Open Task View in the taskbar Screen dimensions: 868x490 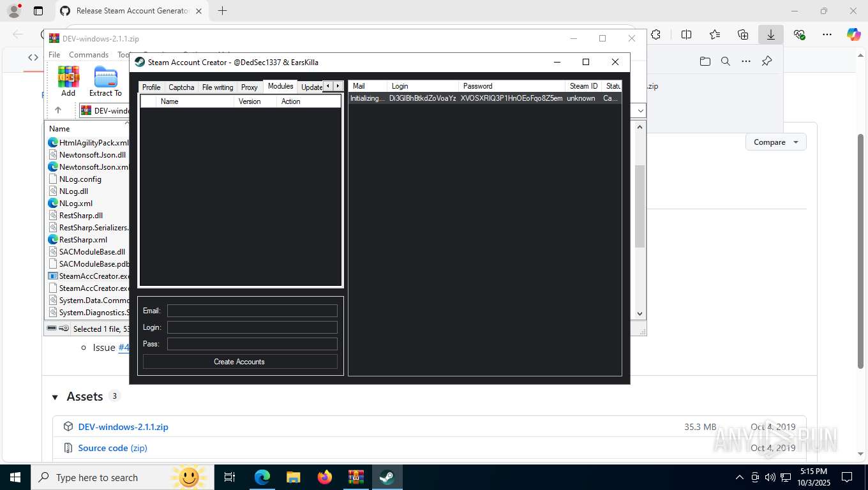230,477
